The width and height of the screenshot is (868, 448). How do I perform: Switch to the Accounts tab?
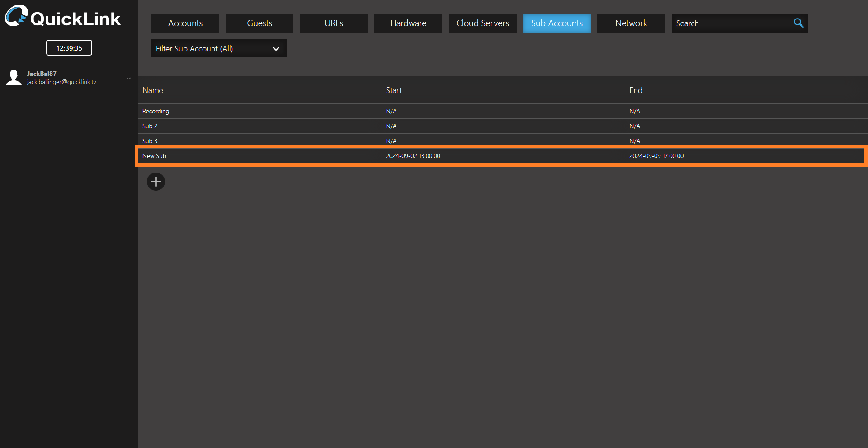[x=185, y=23]
